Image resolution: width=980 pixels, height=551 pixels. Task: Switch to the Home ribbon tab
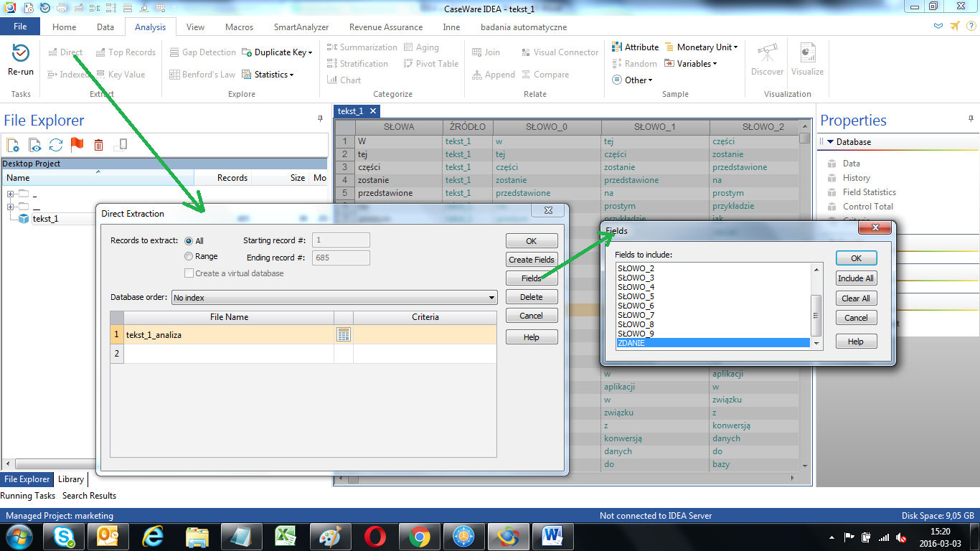click(64, 27)
